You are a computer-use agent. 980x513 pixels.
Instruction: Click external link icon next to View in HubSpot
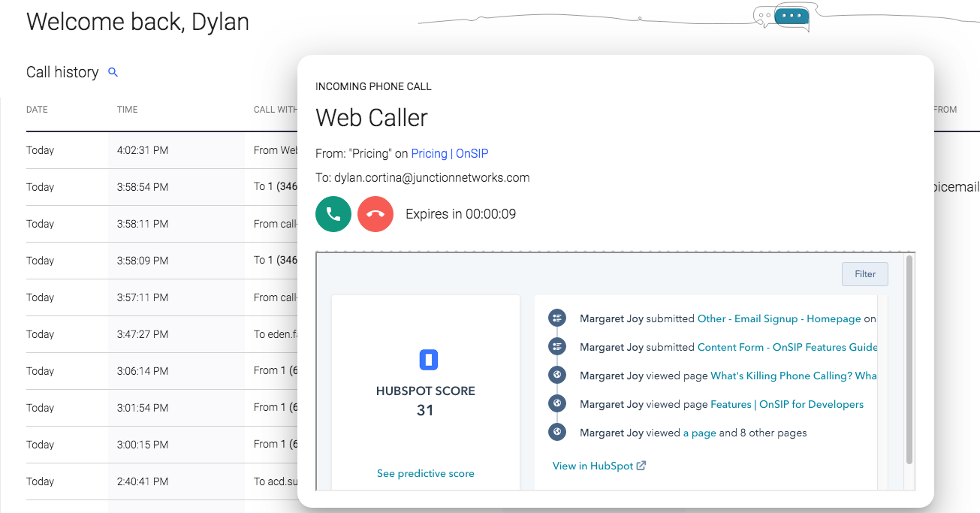click(641, 466)
